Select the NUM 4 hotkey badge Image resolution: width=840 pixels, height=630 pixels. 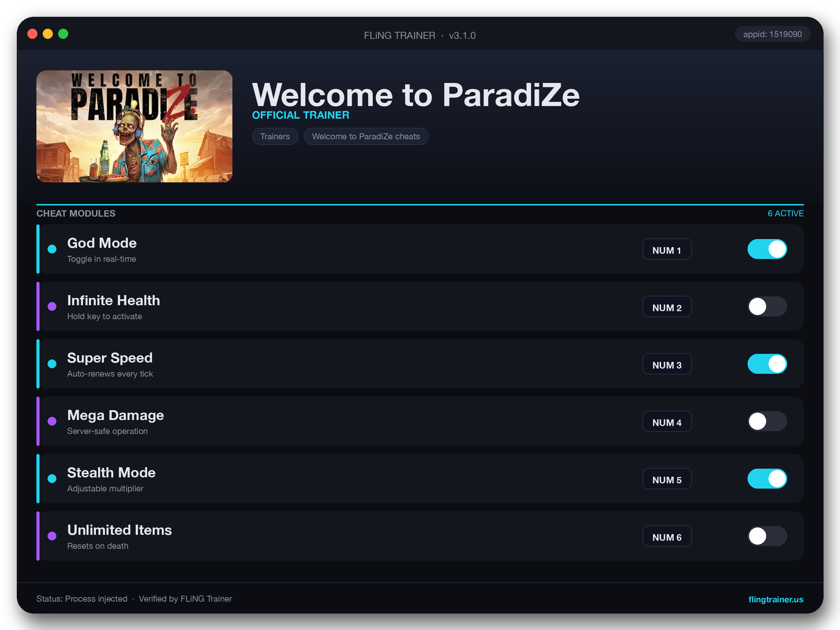coord(667,421)
